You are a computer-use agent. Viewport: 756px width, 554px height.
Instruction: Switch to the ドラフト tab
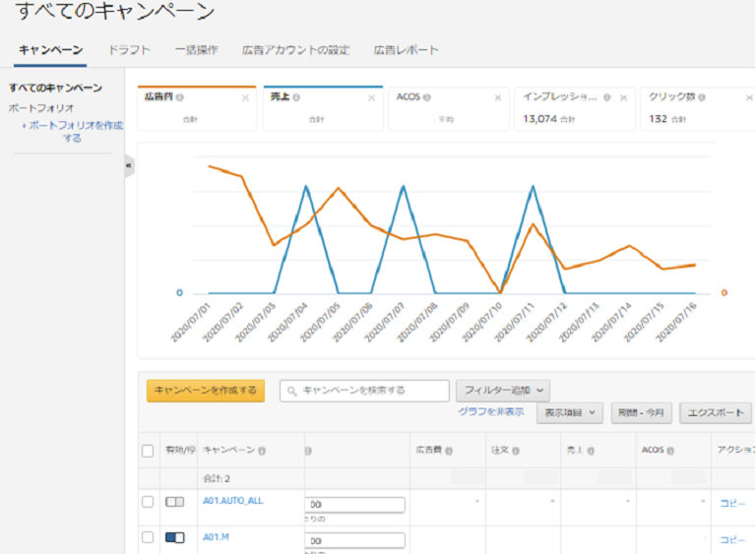pyautogui.click(x=129, y=50)
